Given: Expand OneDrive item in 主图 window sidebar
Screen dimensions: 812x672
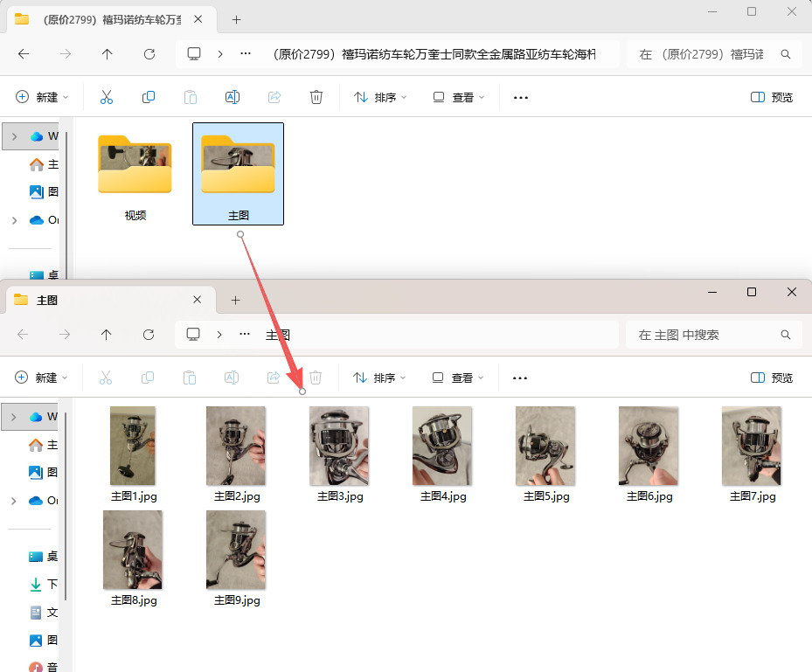Looking at the screenshot, I should click(13, 501).
